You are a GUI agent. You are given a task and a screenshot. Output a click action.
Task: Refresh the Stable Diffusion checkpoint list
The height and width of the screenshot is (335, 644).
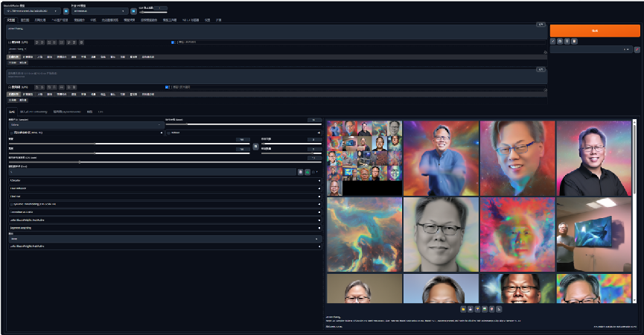click(66, 11)
